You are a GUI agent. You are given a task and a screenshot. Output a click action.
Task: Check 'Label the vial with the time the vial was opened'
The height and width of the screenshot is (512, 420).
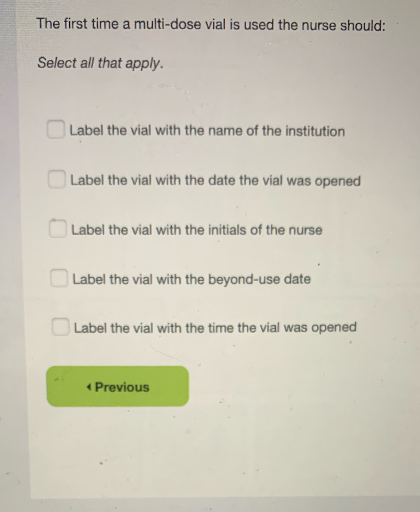60,327
